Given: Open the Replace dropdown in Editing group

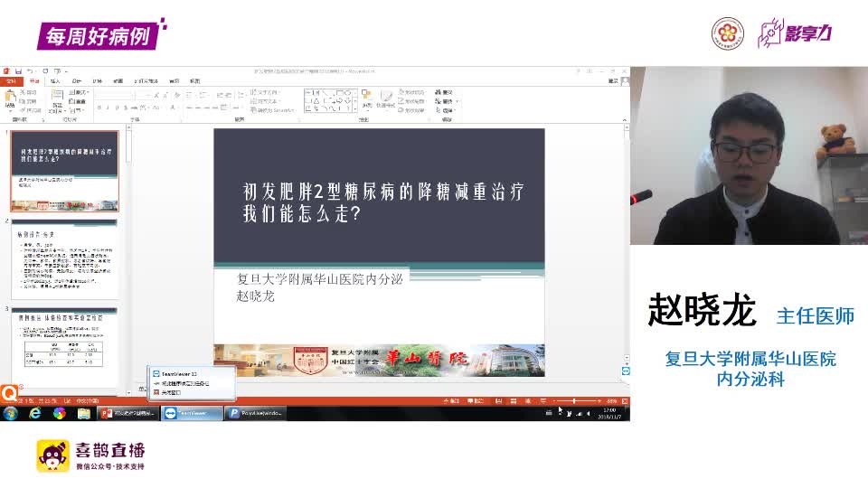Looking at the screenshot, I should 446,101.
